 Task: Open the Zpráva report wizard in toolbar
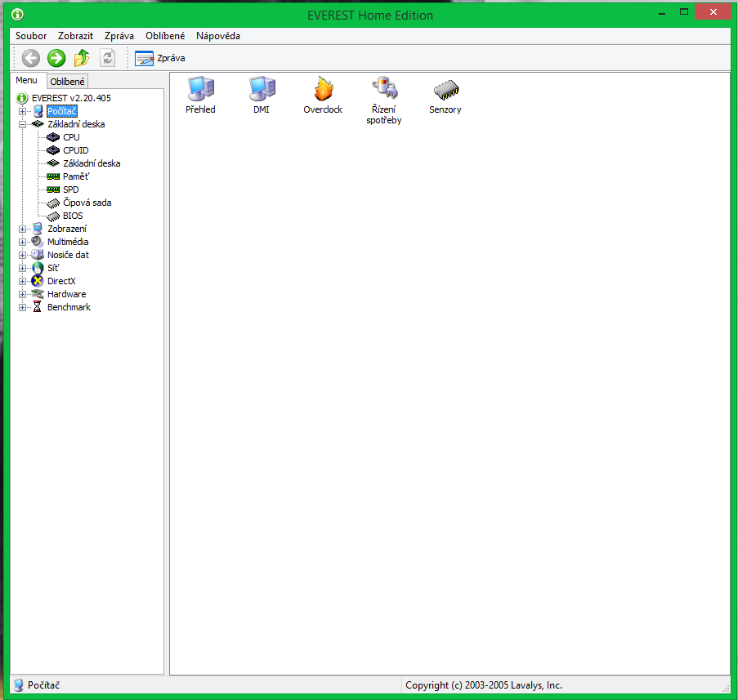(160, 58)
